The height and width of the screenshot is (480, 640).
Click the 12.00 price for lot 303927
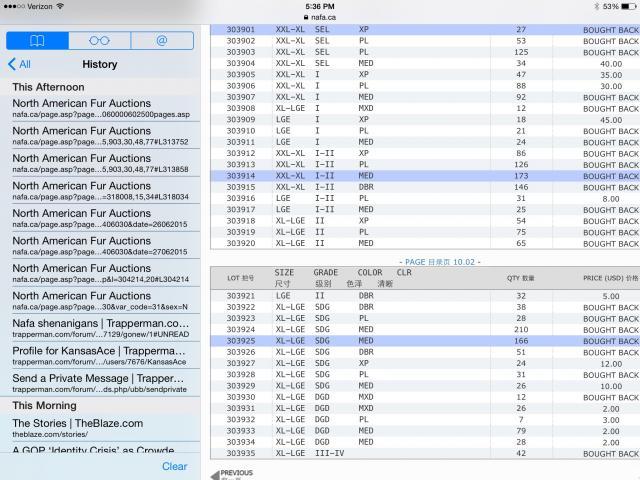coord(611,364)
